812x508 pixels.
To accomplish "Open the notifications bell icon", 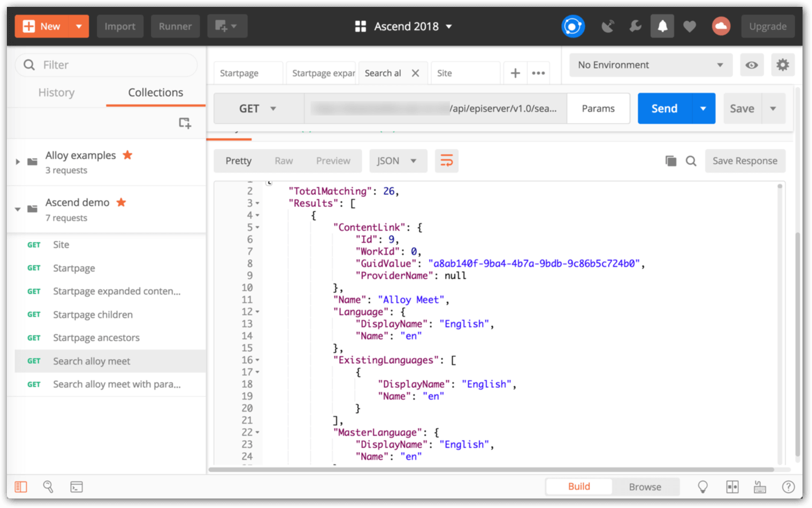I will [x=662, y=26].
